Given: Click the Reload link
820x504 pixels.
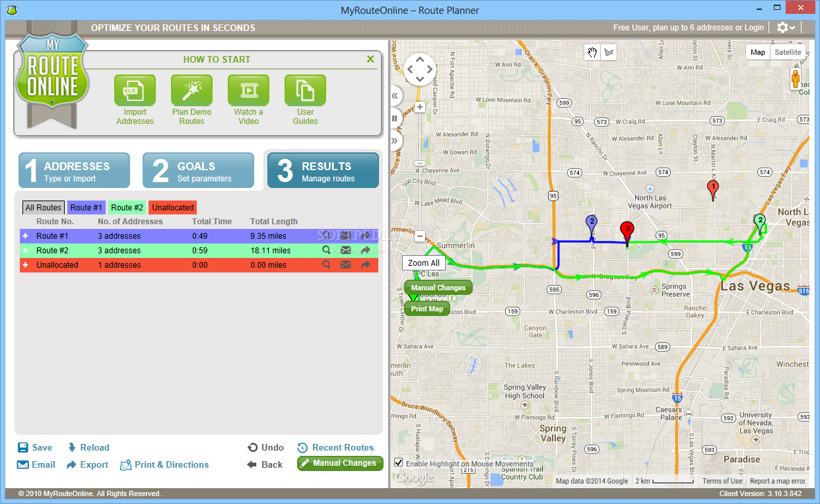Looking at the screenshot, I should click(x=88, y=447).
